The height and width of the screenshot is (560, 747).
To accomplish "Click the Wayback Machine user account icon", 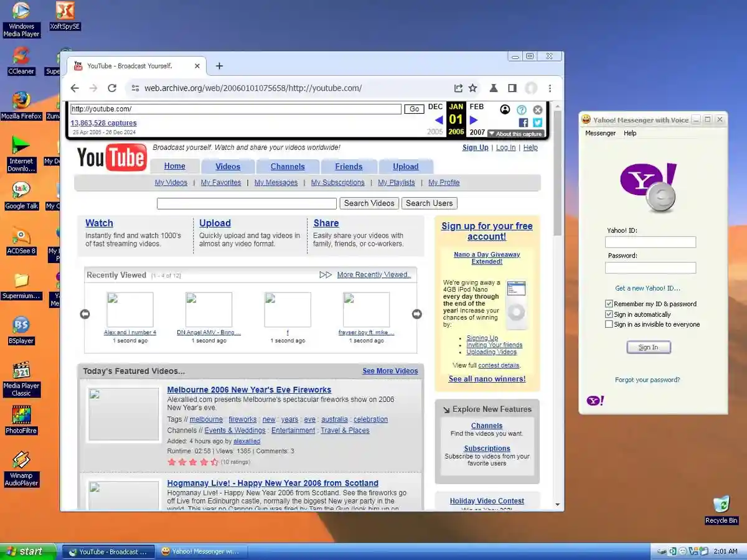I will (x=505, y=110).
